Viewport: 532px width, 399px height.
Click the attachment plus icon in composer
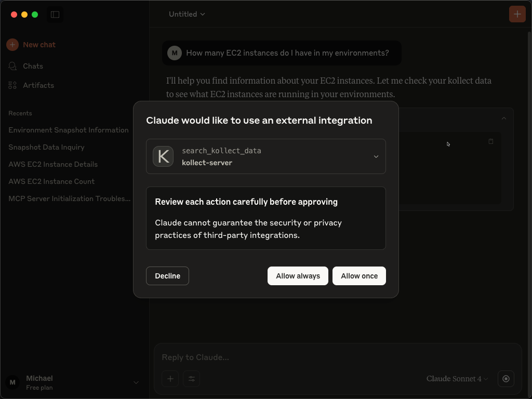[x=170, y=379]
